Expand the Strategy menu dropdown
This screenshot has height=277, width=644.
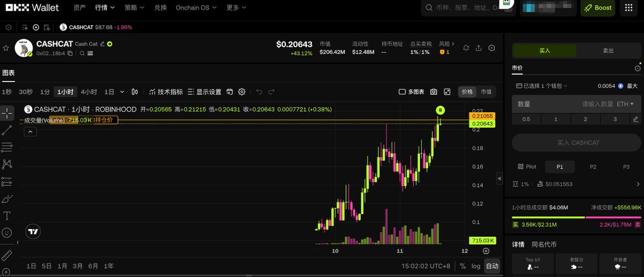coord(134,8)
